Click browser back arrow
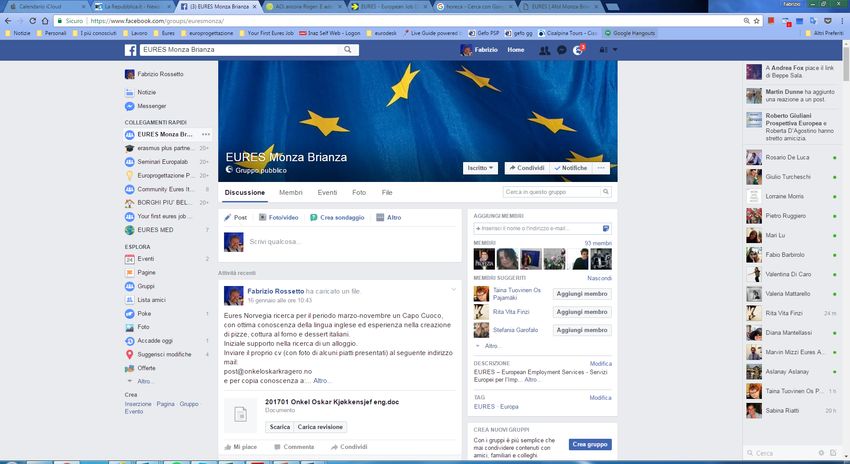Image resolution: width=850 pixels, height=464 pixels. coord(8,21)
